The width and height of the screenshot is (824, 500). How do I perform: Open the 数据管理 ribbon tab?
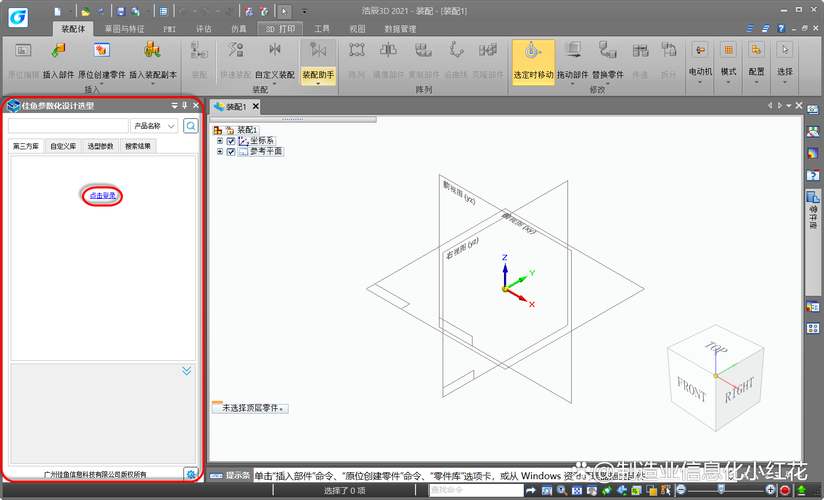click(x=400, y=29)
